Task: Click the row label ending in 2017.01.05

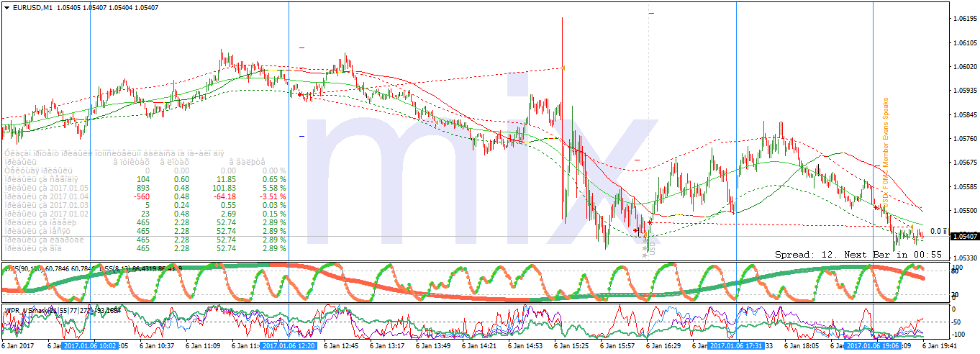Action: click(x=46, y=188)
